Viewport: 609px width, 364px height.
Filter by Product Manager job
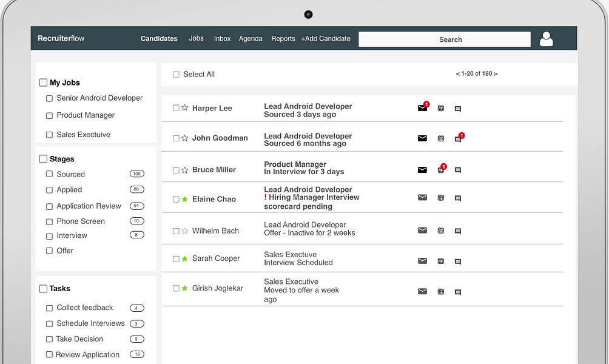coord(49,116)
